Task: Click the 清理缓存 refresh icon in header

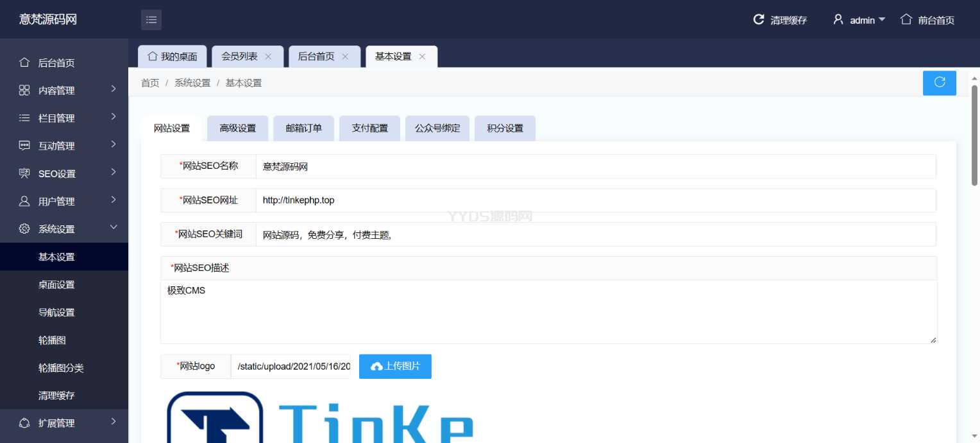Action: point(759,20)
